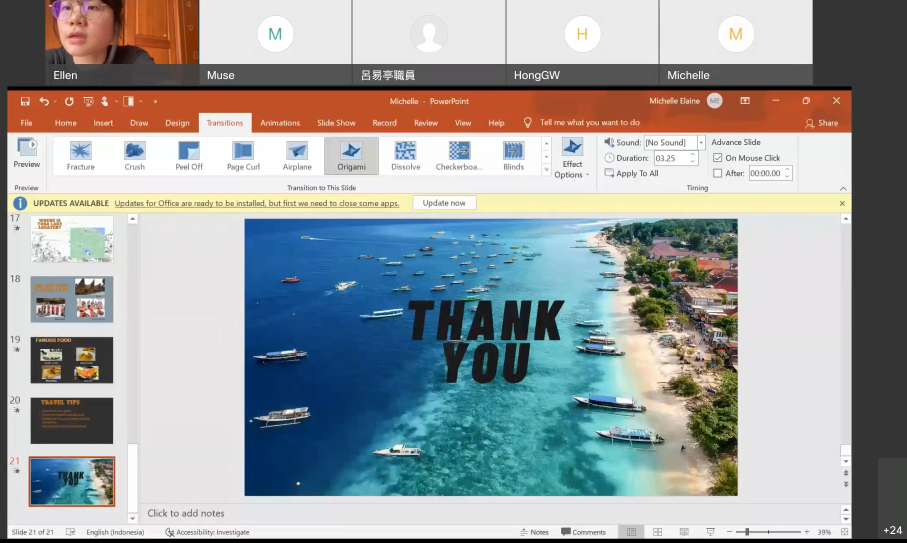Choose the Dissolve transition icon
This screenshot has width=907, height=543.
pos(405,156)
